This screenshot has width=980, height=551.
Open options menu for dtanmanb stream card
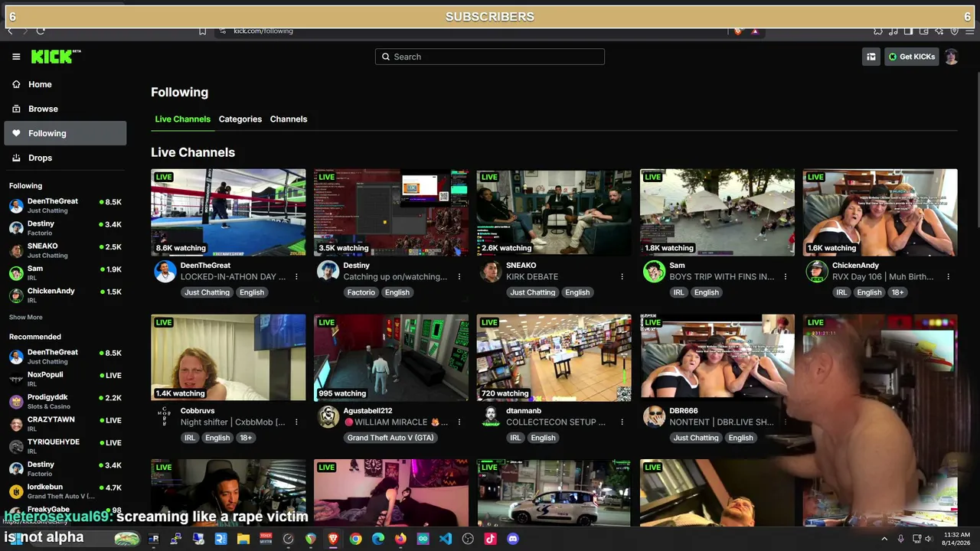[622, 422]
